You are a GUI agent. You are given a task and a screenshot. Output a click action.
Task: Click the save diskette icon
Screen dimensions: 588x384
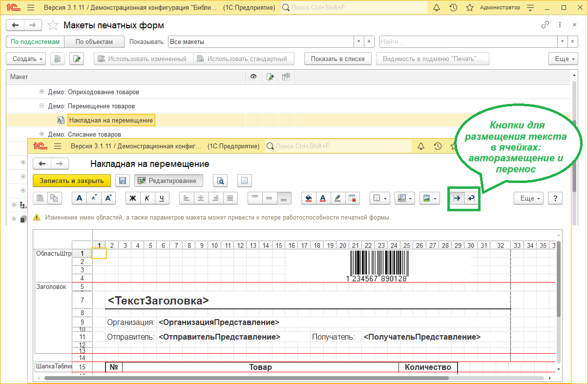124,181
